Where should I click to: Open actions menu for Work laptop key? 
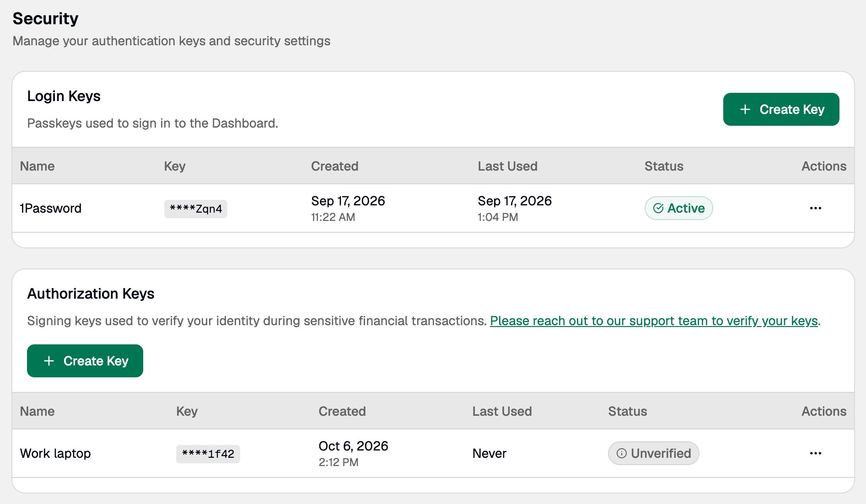(x=815, y=453)
